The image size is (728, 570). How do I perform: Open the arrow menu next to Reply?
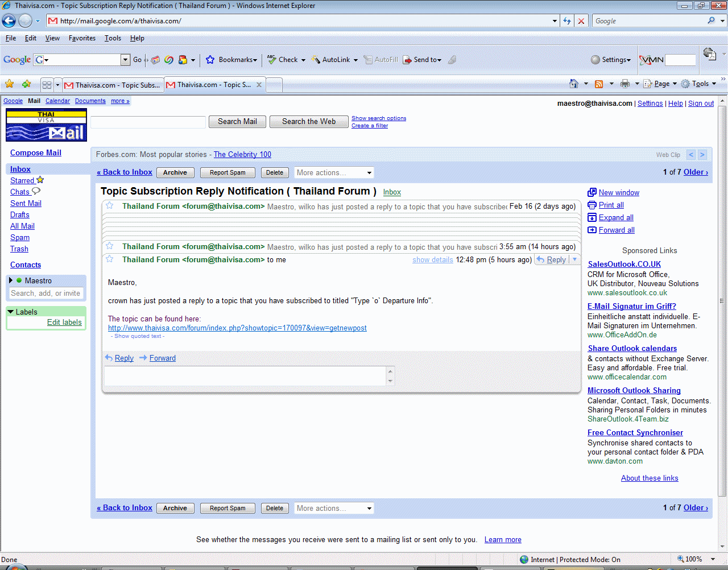coord(574,259)
